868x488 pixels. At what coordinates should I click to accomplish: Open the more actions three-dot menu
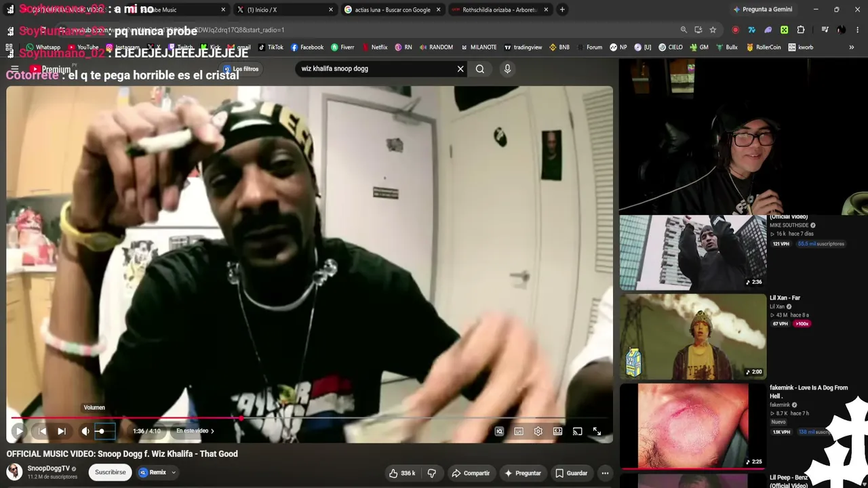point(605,473)
